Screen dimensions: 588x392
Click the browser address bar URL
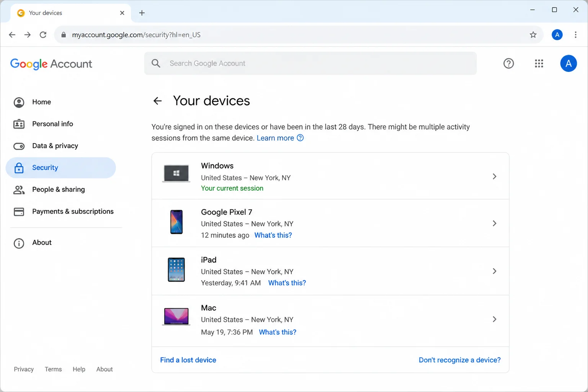point(136,35)
